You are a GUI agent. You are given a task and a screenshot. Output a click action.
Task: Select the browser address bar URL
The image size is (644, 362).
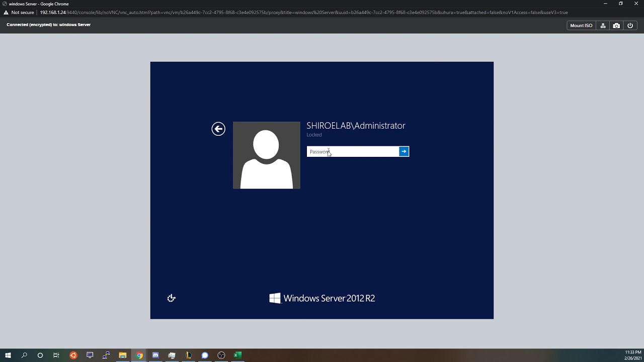point(303,13)
